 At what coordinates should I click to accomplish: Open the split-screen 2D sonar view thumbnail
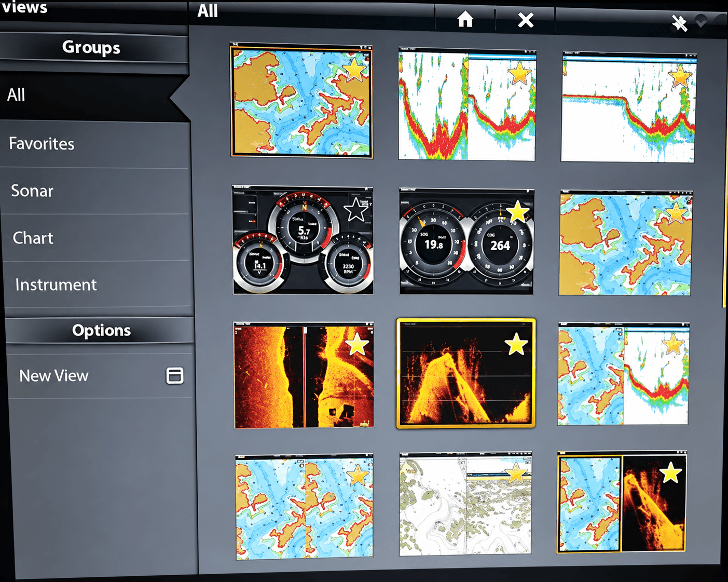coord(467,104)
